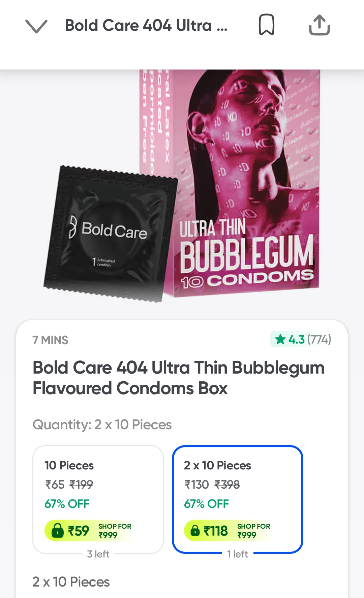The height and width of the screenshot is (598, 364).
Task: Tap the 7 MINS delivery label
Action: coord(50,340)
